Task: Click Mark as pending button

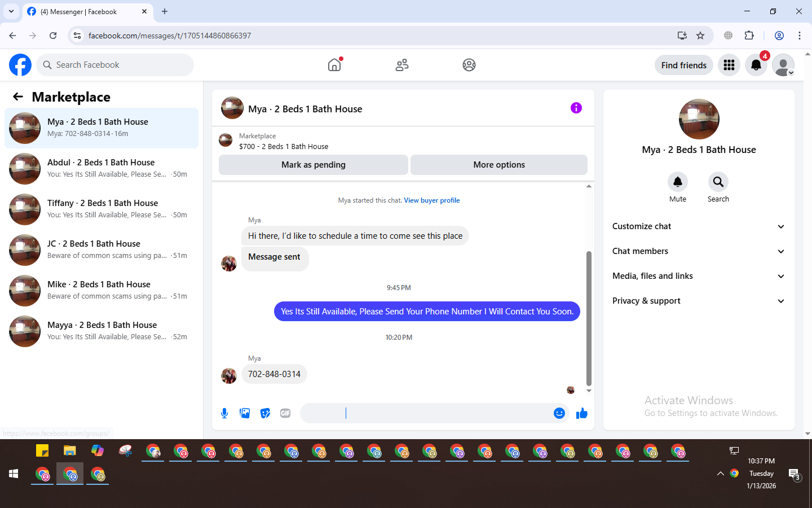Action: [314, 165]
